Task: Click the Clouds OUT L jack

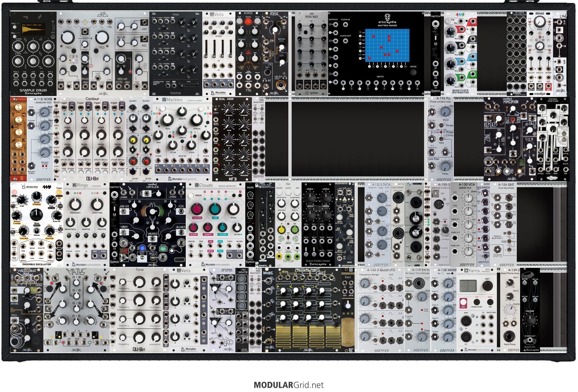Action: 229,256
